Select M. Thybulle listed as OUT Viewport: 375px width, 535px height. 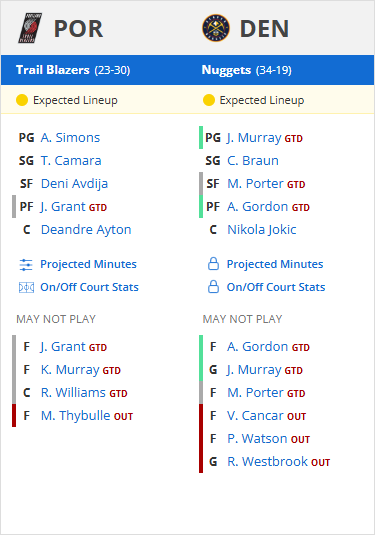75,416
